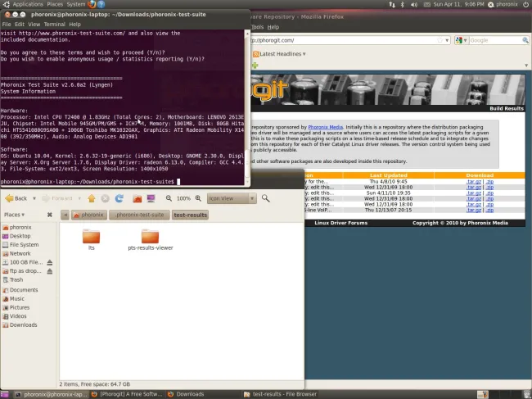Click the Last Updated column header

point(389,175)
